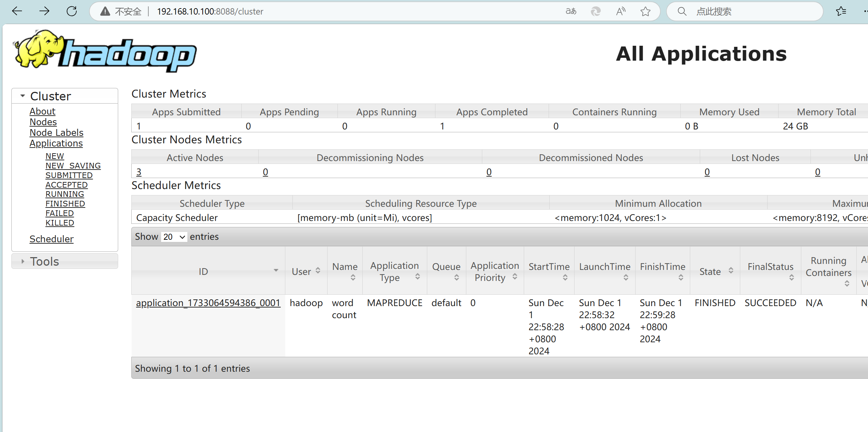Sort table by ID column arrow
Image resolution: width=868 pixels, height=432 pixels.
(276, 271)
